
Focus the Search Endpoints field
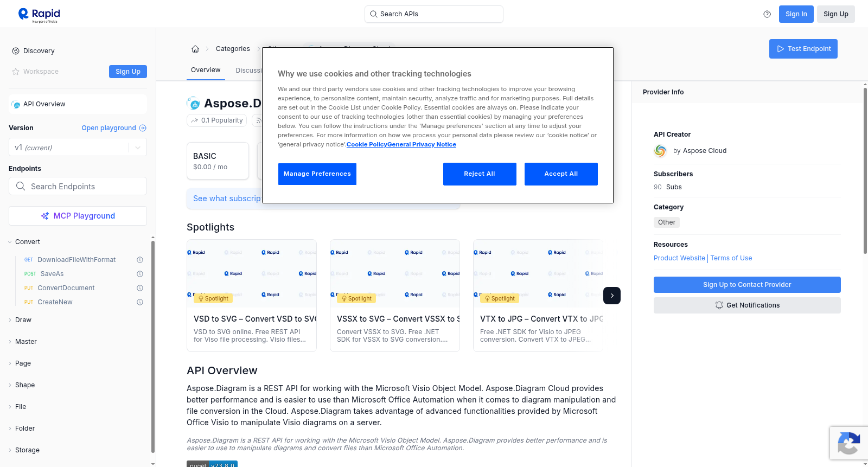[78, 186]
